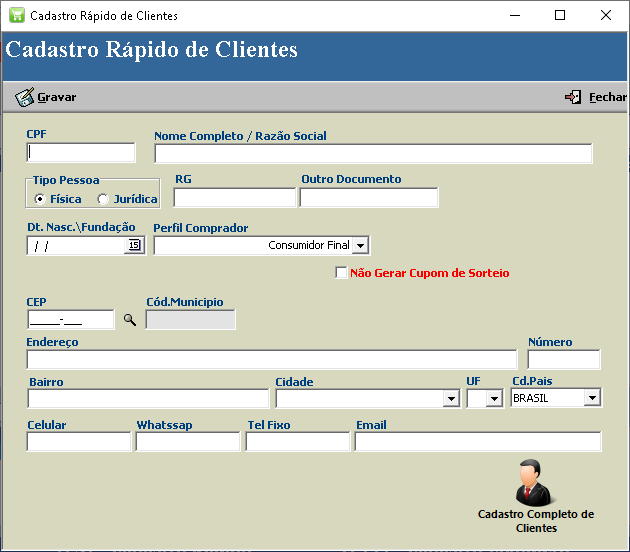Screen dimensions: 630x552
Task: Click the shopping cart app icon
Action: coord(17,16)
